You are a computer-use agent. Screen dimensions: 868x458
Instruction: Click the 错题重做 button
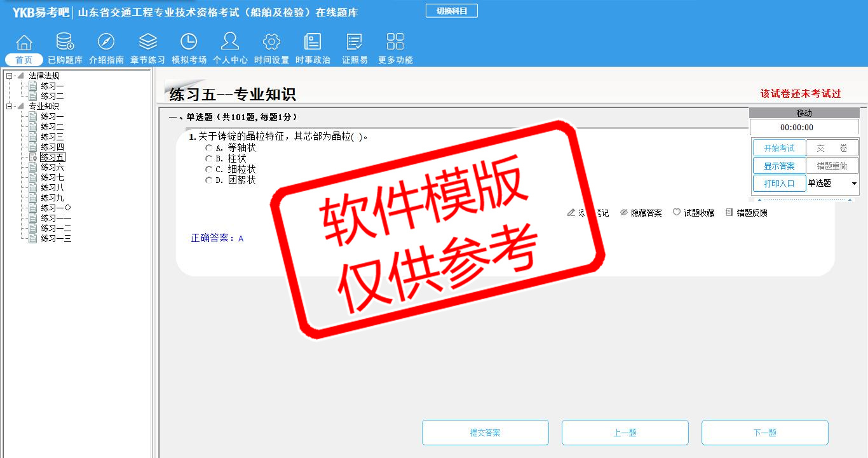[x=832, y=166]
